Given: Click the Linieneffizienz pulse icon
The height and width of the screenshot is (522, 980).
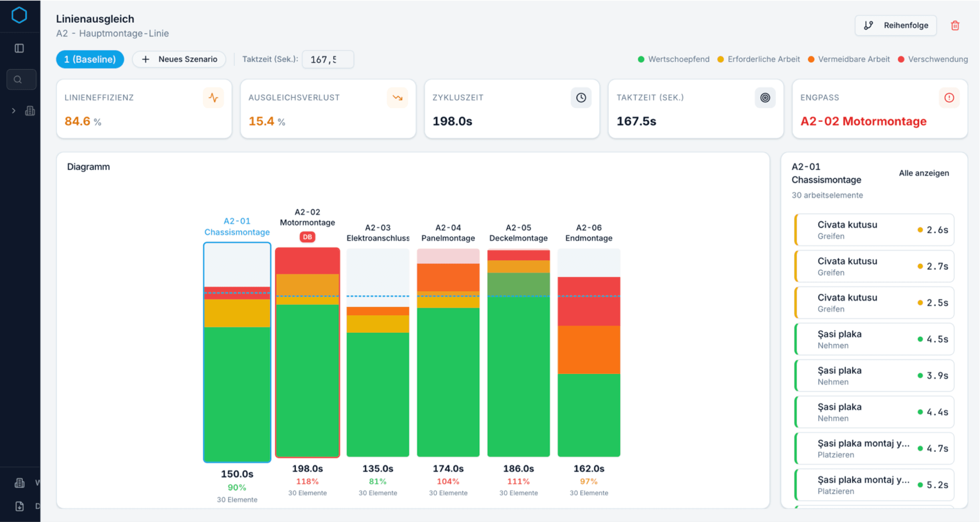Looking at the screenshot, I should 213,98.
